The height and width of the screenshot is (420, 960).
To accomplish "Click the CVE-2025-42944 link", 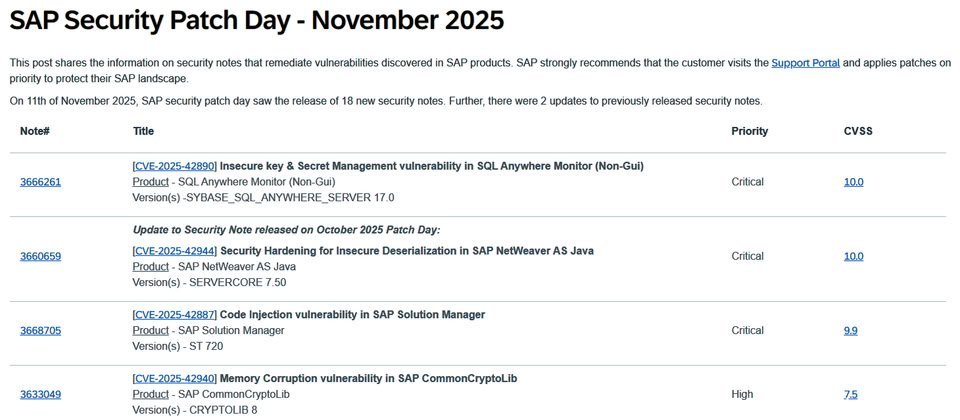I will click(x=174, y=251).
